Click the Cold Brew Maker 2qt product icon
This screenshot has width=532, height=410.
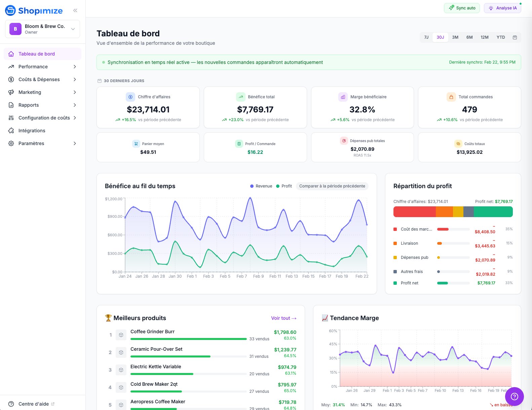pos(121,387)
